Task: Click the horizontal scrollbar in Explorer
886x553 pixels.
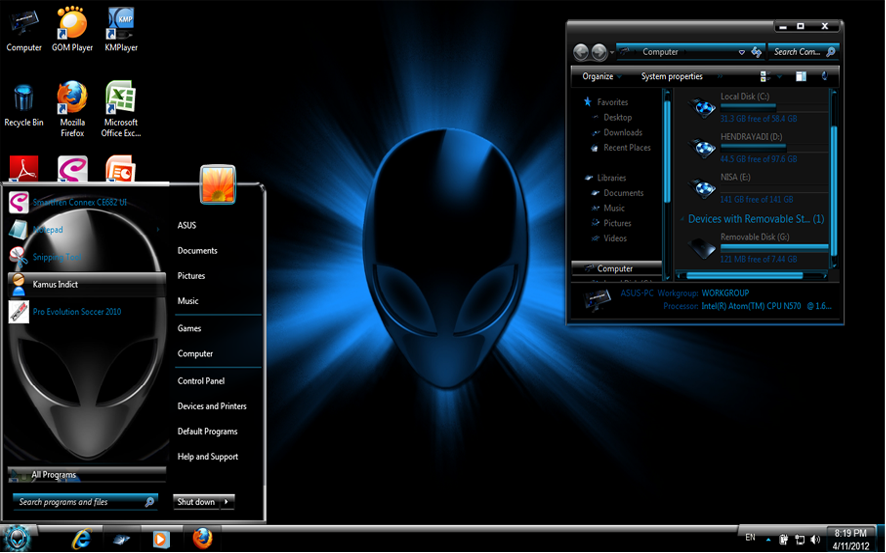Action: coord(744,275)
